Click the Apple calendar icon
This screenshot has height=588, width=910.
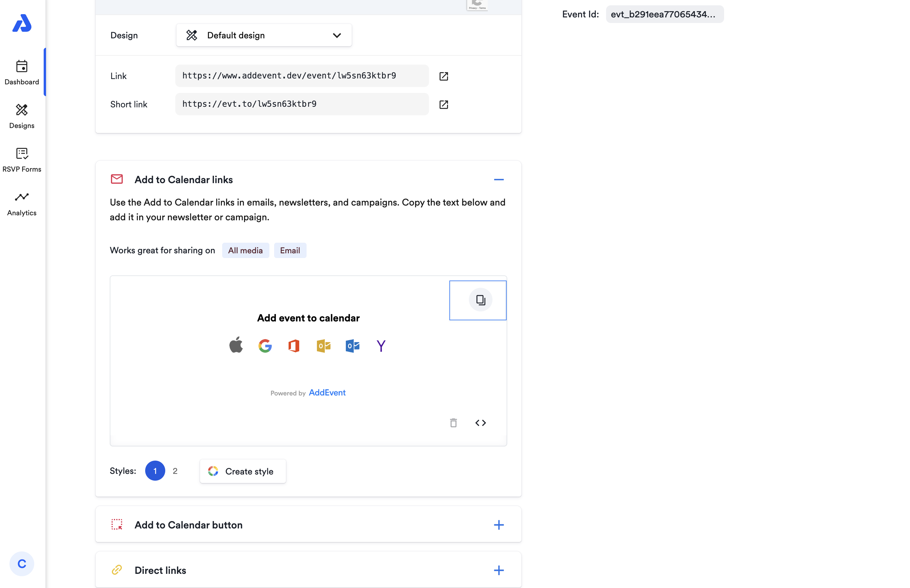click(x=236, y=345)
